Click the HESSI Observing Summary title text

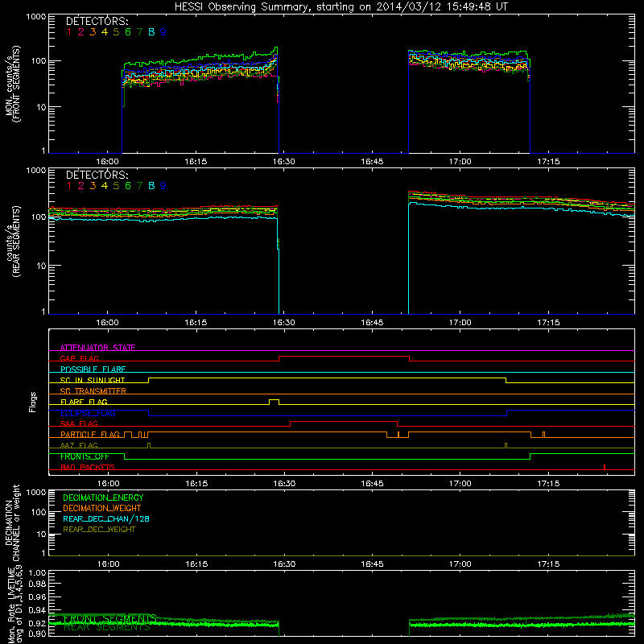(x=341, y=7)
